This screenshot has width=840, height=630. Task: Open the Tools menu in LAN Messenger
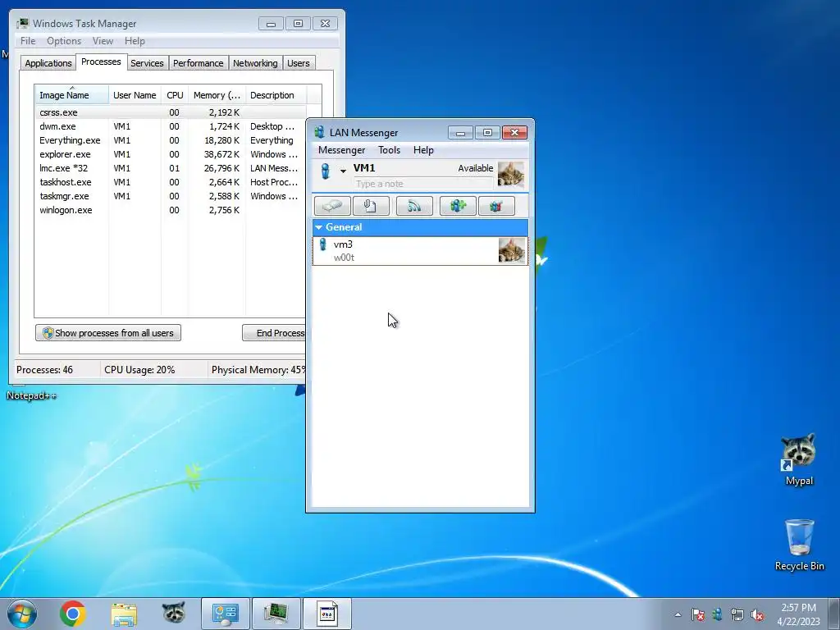[x=389, y=150]
